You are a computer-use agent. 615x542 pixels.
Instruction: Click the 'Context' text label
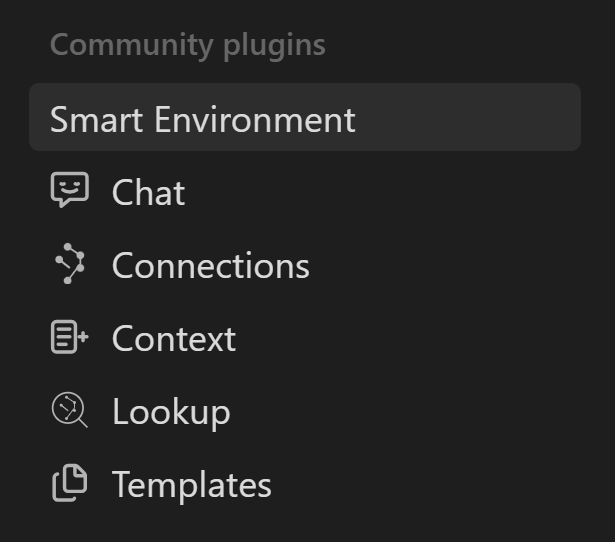point(173,338)
